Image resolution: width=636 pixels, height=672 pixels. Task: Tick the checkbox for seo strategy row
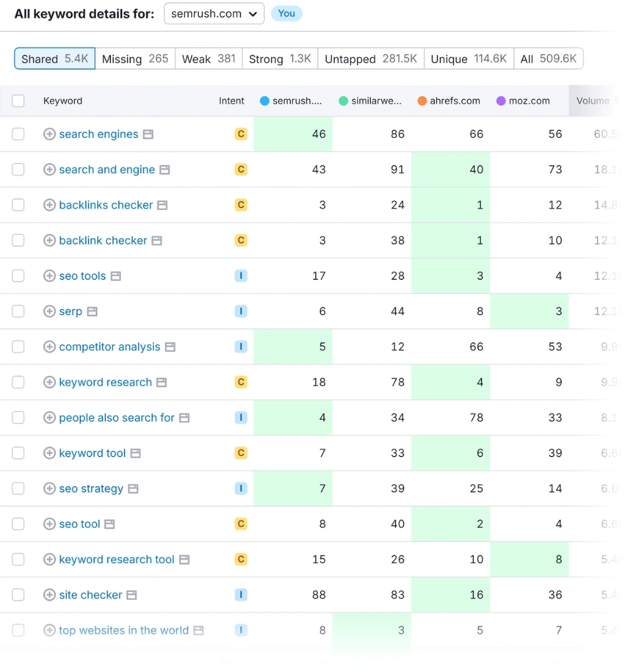tap(18, 488)
